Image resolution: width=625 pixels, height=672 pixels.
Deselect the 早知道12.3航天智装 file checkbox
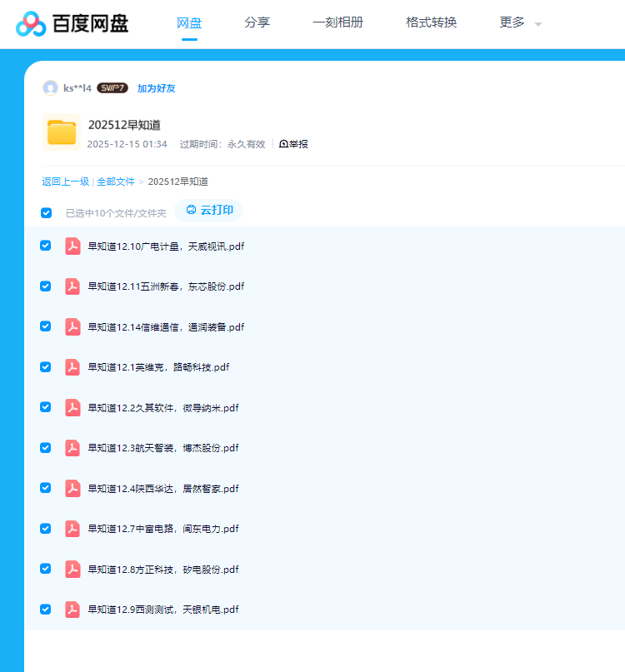coord(46,448)
